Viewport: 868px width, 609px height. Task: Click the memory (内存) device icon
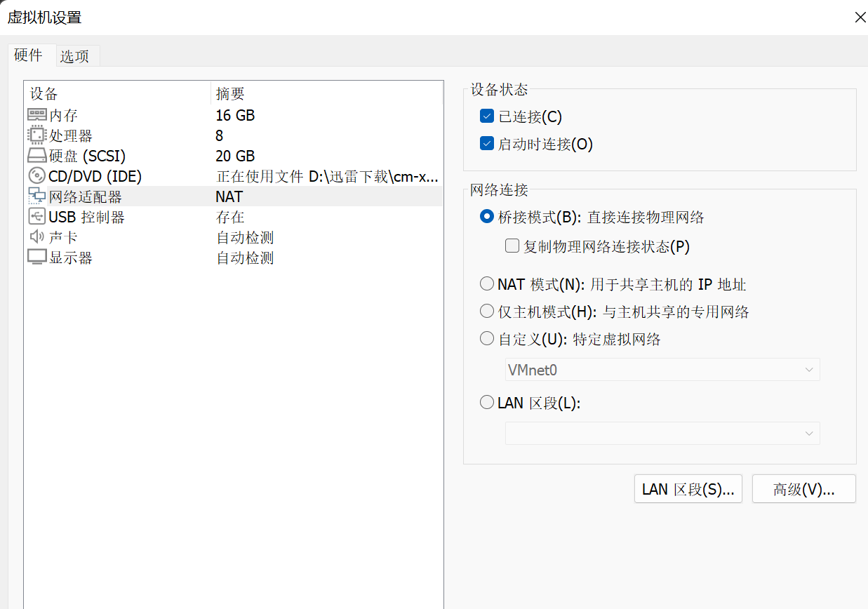point(36,115)
